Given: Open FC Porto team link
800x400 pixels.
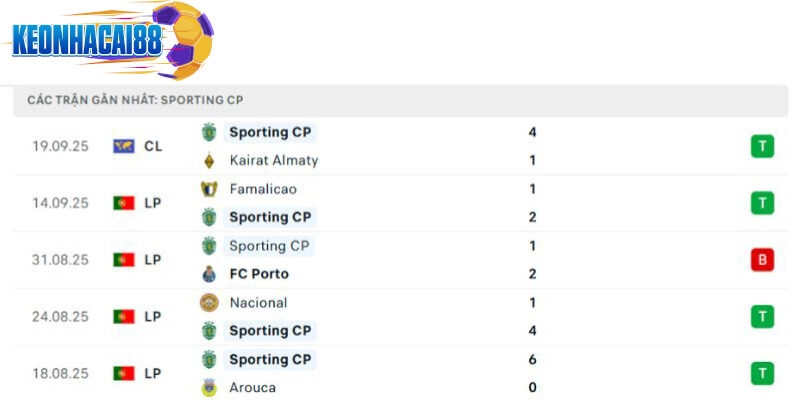Looking at the screenshot, I should point(258,274).
